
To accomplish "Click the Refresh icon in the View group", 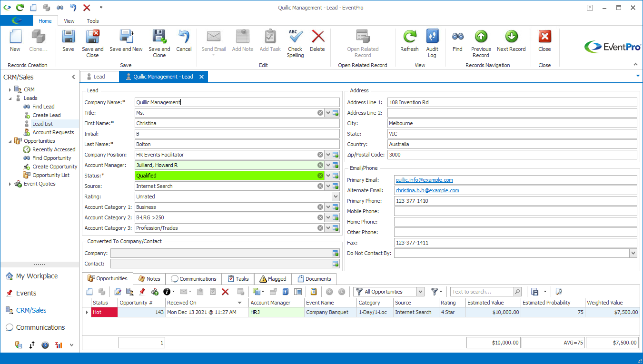I will 409,37.
